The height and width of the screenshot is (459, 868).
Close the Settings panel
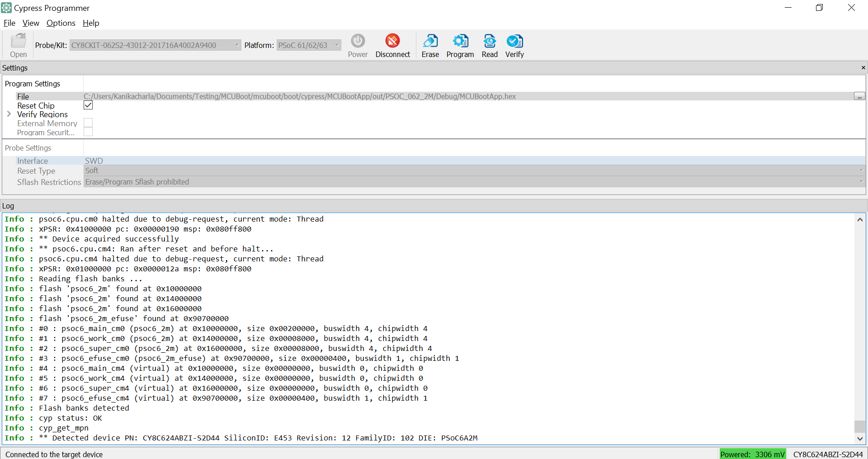pos(863,68)
